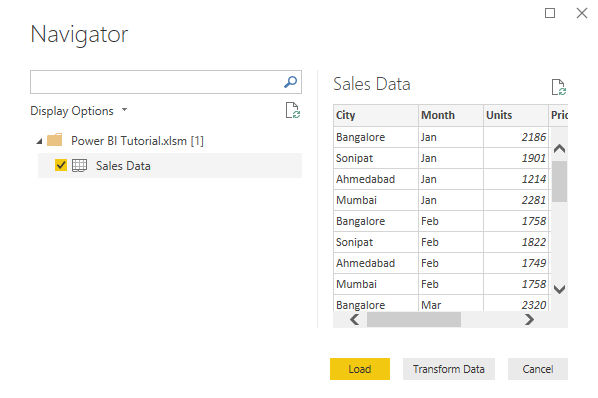598x398 pixels.
Task: Click the Mar month cell
Action: click(451, 304)
